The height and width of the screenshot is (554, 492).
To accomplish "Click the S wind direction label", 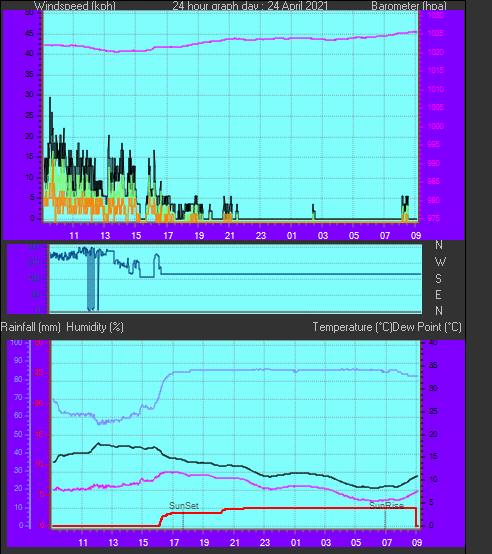I will 438,279.
